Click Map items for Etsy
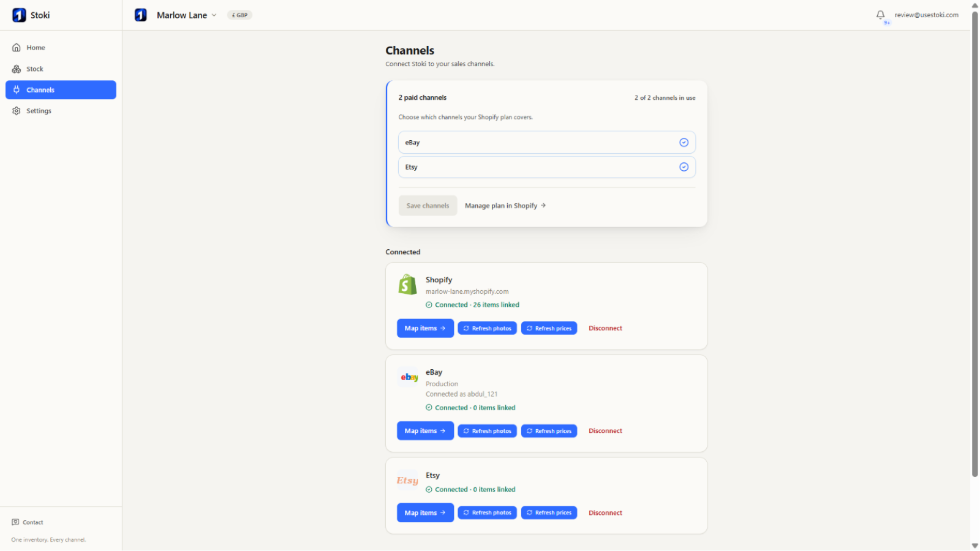The height and width of the screenshot is (551, 980). [x=425, y=513]
